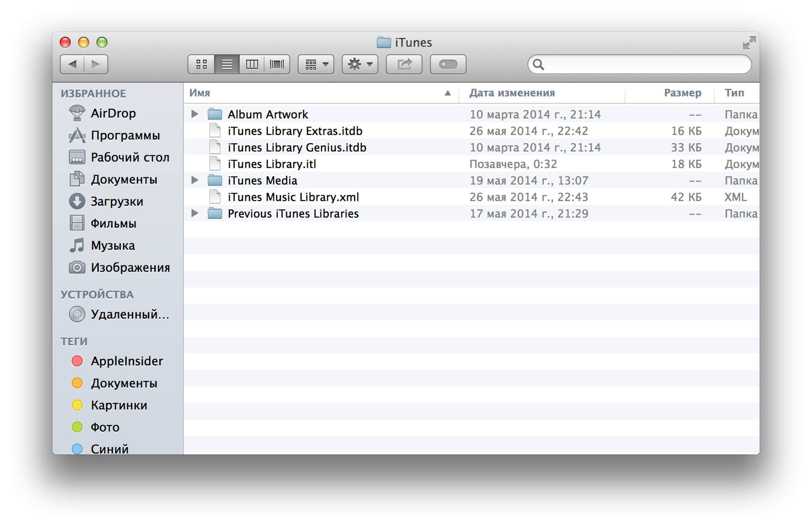
Task: Enter full screen with the arrows icon
Action: (x=749, y=43)
